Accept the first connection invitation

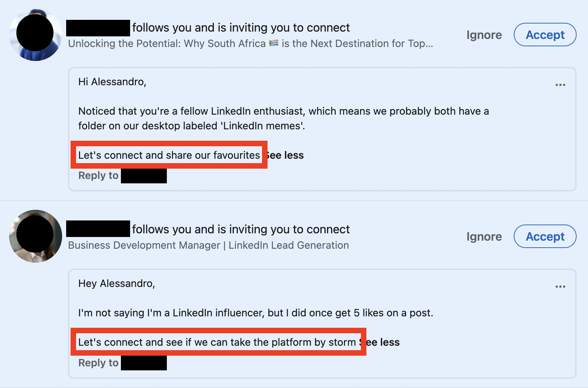[x=545, y=35]
